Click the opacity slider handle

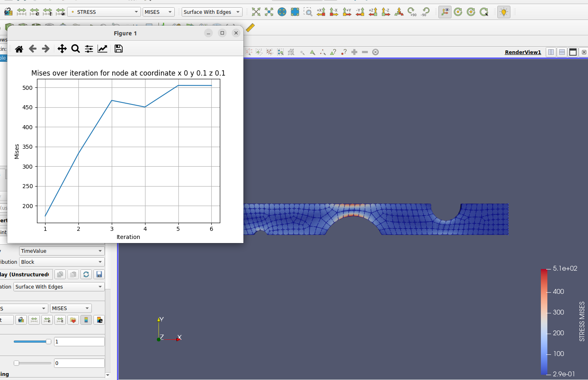[x=48, y=341]
